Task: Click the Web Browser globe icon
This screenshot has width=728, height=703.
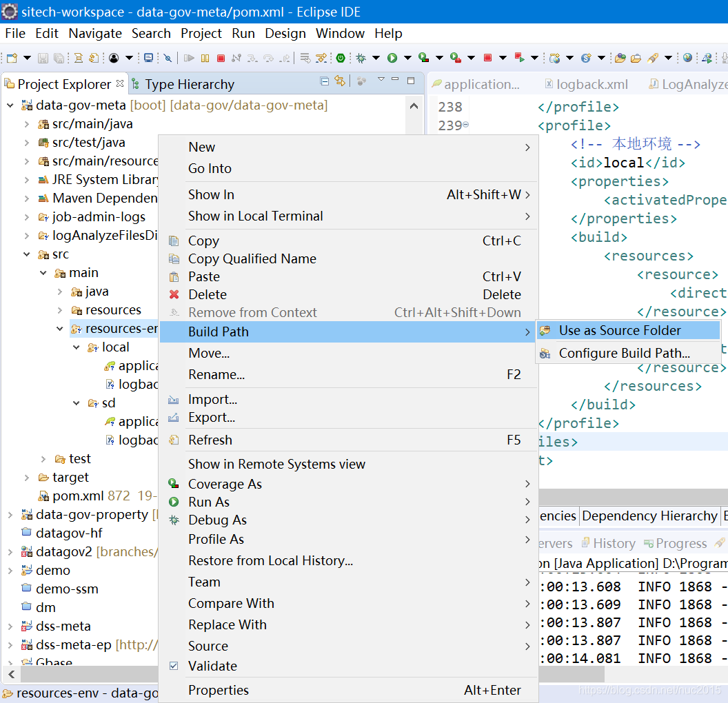Action: point(687,57)
